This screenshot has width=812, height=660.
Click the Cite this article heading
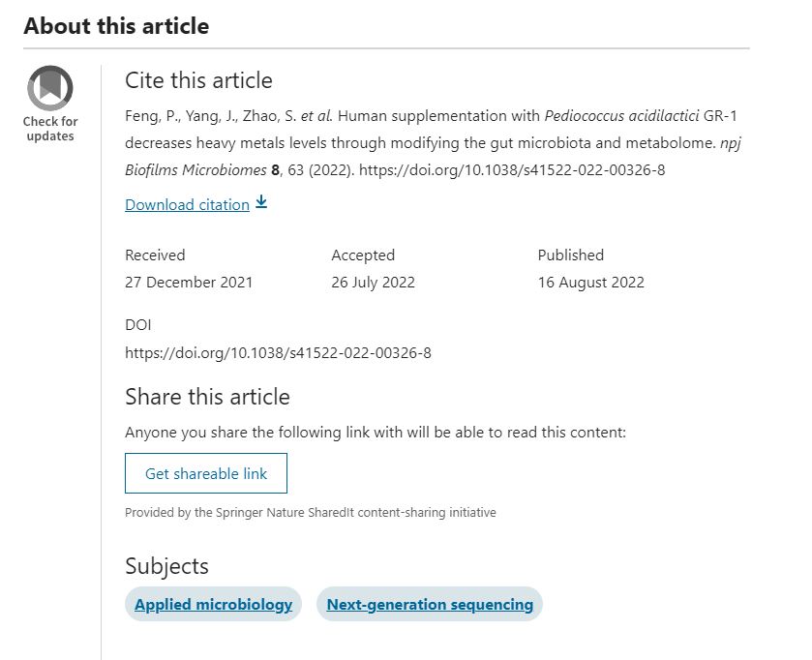click(x=198, y=80)
